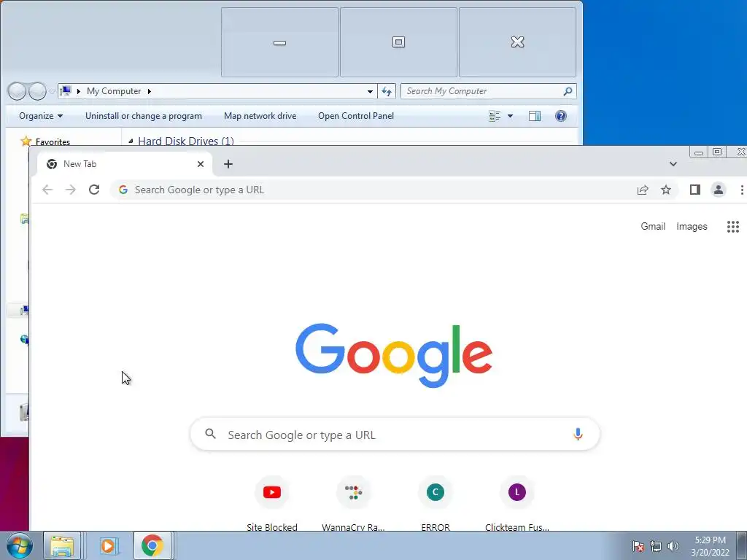Close the New Tab tab
This screenshot has height=560, width=747.
click(201, 164)
